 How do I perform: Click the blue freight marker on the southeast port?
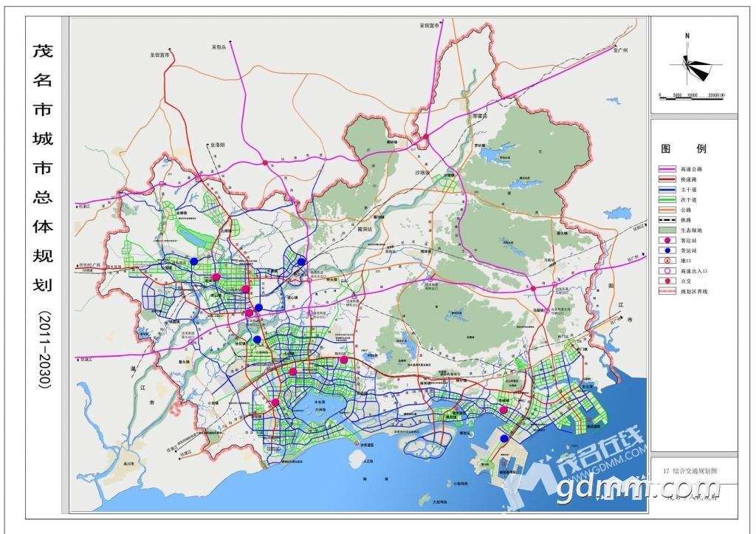[504, 439]
